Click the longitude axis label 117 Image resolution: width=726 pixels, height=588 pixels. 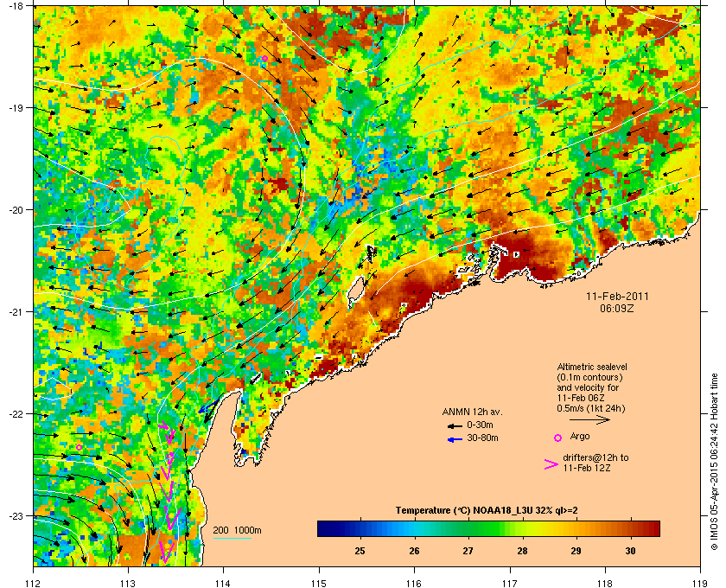tap(510, 583)
